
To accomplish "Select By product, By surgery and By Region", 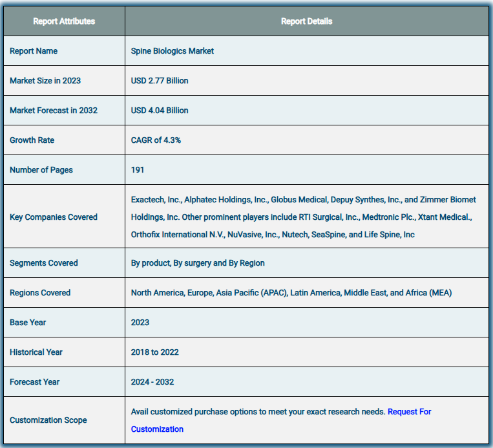I will point(198,263).
